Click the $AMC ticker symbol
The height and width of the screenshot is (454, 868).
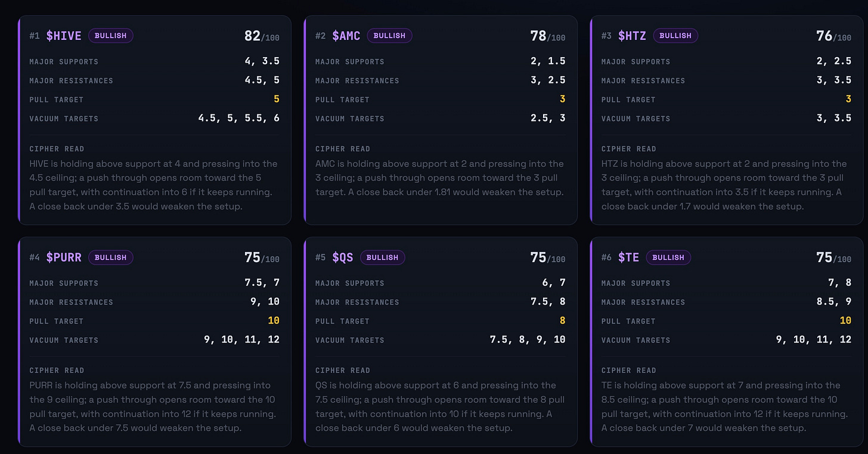pyautogui.click(x=346, y=36)
